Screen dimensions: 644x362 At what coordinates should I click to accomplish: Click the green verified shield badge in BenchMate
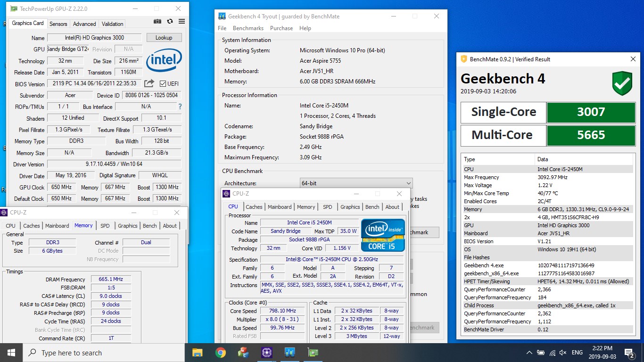pyautogui.click(x=622, y=83)
